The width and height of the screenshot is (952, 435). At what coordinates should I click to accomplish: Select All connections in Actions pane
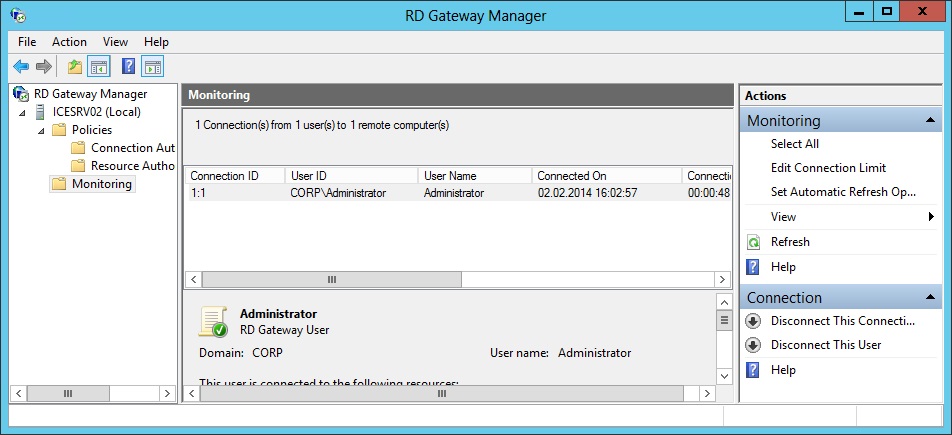coord(795,144)
